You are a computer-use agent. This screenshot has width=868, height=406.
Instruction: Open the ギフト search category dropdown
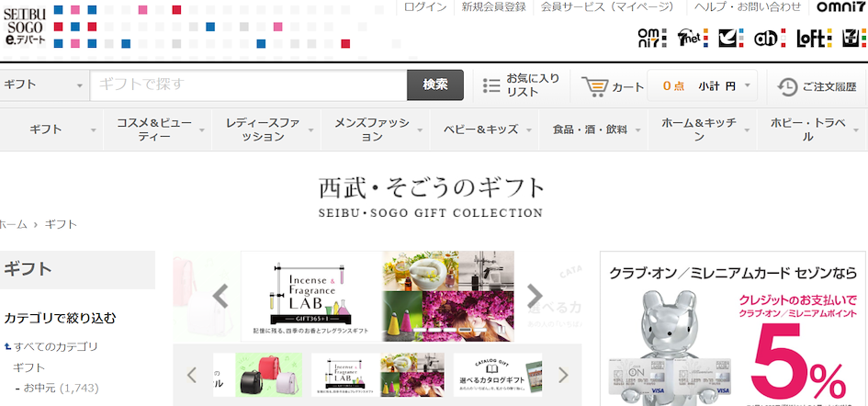click(x=44, y=85)
